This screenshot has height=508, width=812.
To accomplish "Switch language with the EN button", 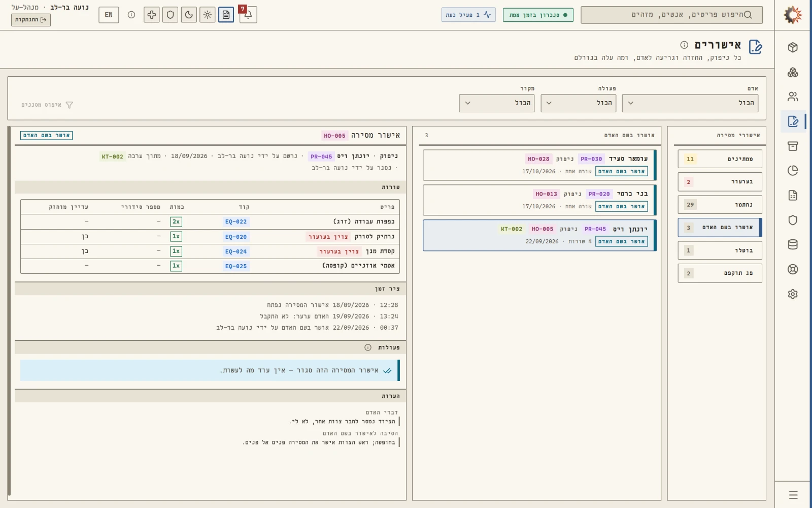I will pos(109,15).
